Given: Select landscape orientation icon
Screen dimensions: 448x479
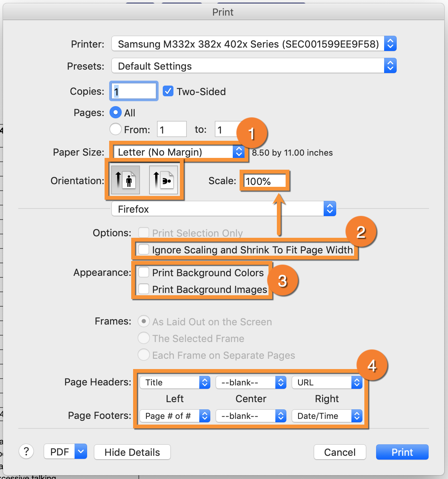Looking at the screenshot, I should pyautogui.click(x=164, y=180).
